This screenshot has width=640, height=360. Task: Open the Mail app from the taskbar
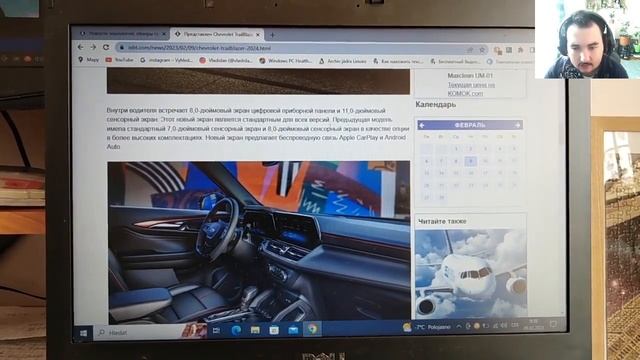coord(293,329)
